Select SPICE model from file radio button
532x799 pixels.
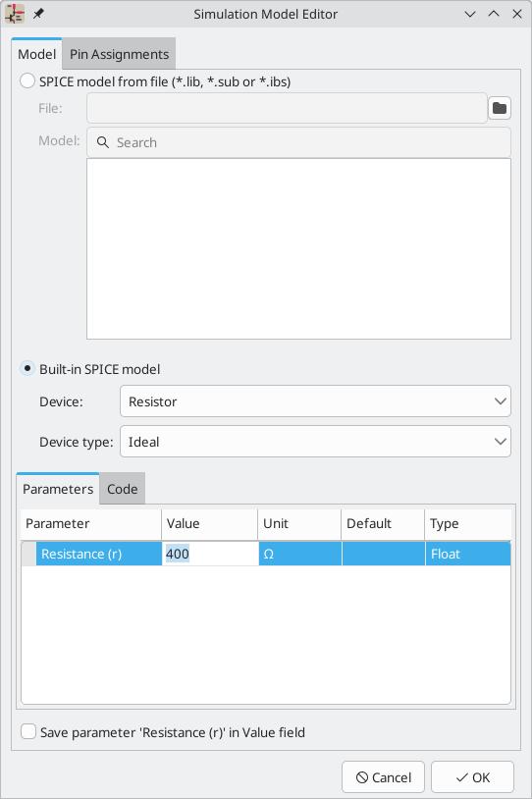(27, 81)
